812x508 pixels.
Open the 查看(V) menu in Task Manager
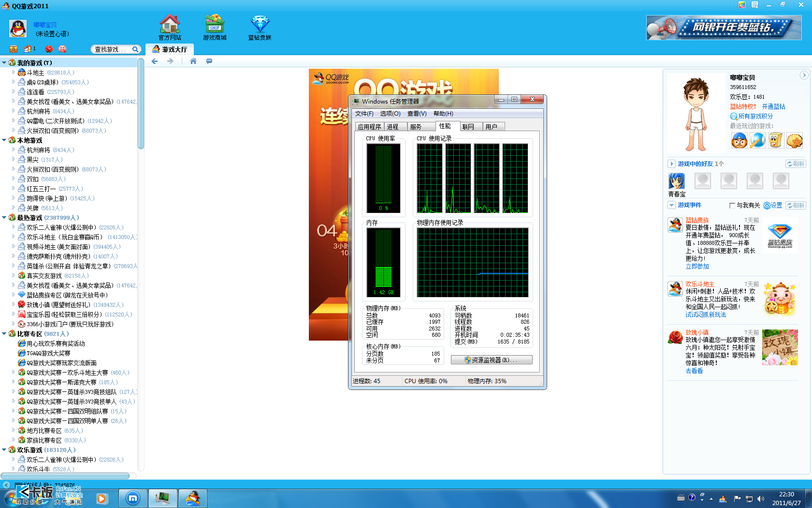(x=417, y=114)
